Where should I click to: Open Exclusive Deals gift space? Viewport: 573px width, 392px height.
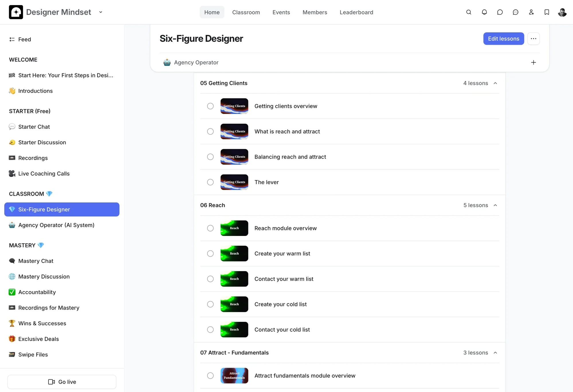pos(62,339)
